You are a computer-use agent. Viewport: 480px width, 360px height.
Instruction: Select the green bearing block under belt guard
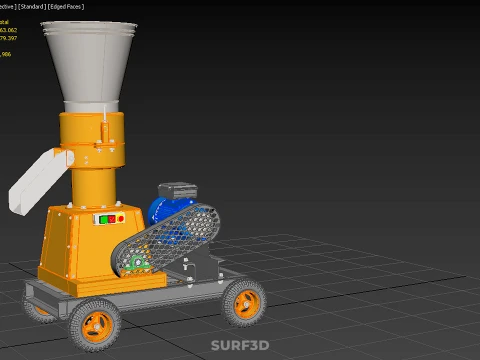tap(137, 262)
